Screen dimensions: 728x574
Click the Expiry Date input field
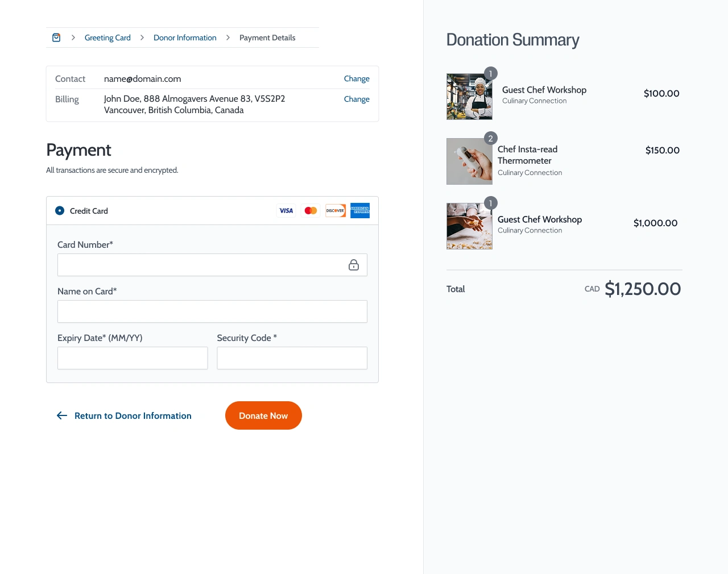pos(133,358)
